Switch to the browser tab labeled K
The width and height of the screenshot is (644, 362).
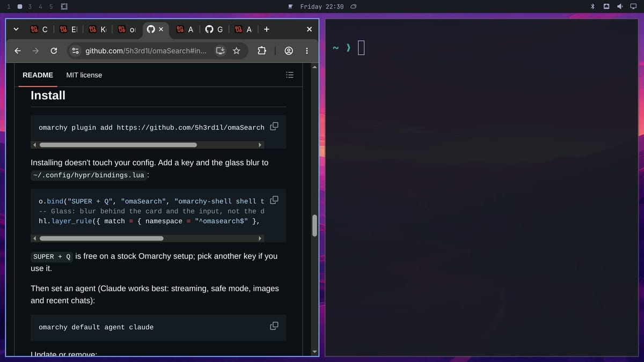point(97,29)
